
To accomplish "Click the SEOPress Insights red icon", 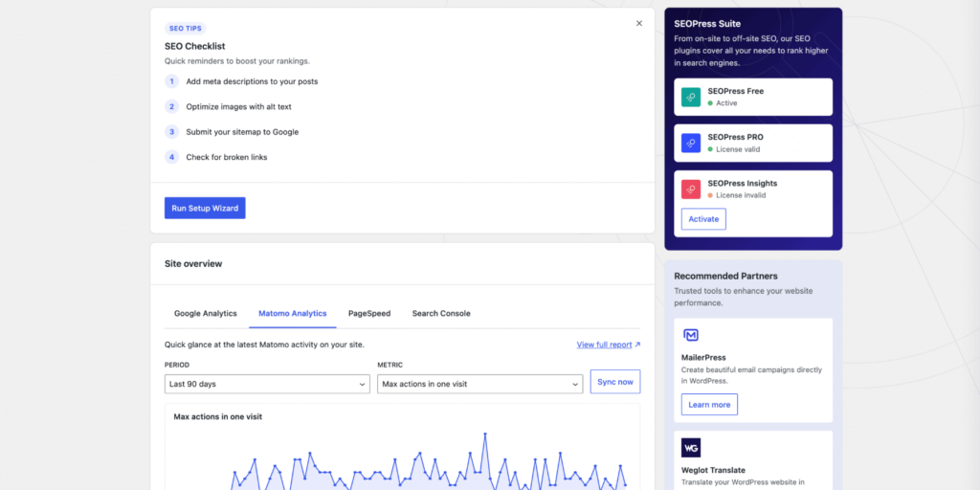I will click(x=691, y=189).
